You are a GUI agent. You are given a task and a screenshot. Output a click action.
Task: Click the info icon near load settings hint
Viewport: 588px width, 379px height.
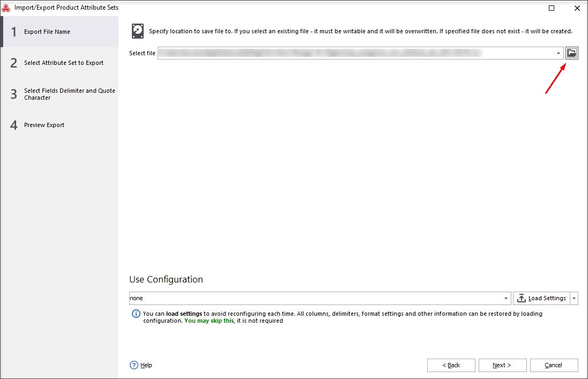click(136, 314)
